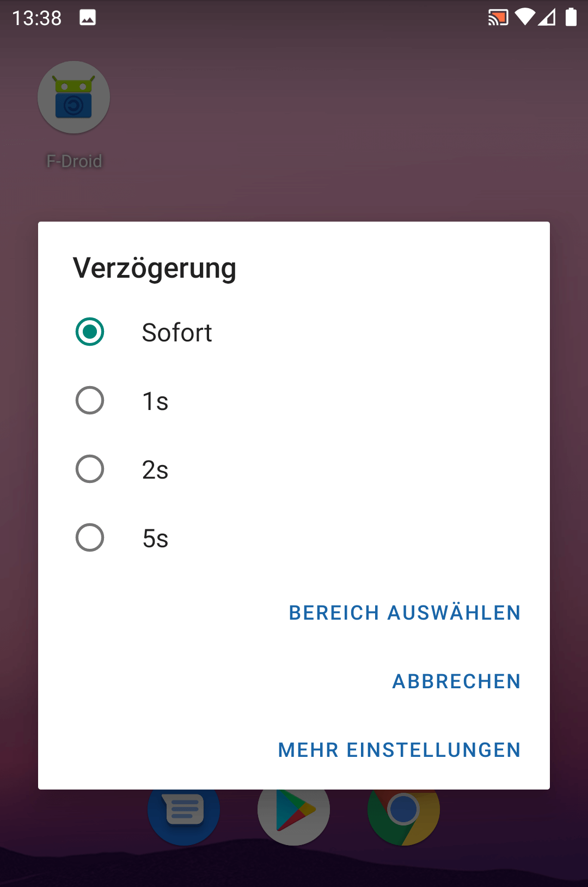The width and height of the screenshot is (588, 887).
Task: Tap the image notification icon in status bar
Action: point(88,17)
